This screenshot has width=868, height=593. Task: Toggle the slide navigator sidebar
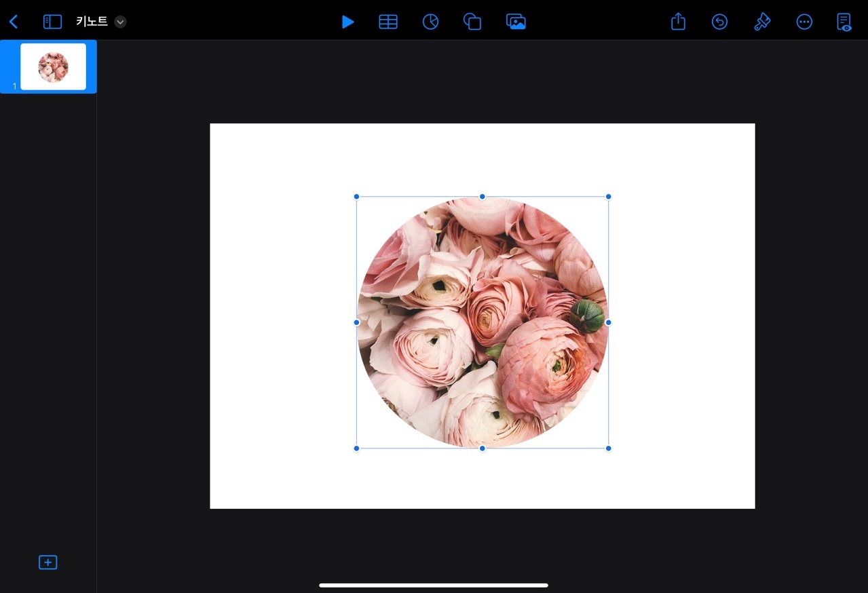(52, 22)
